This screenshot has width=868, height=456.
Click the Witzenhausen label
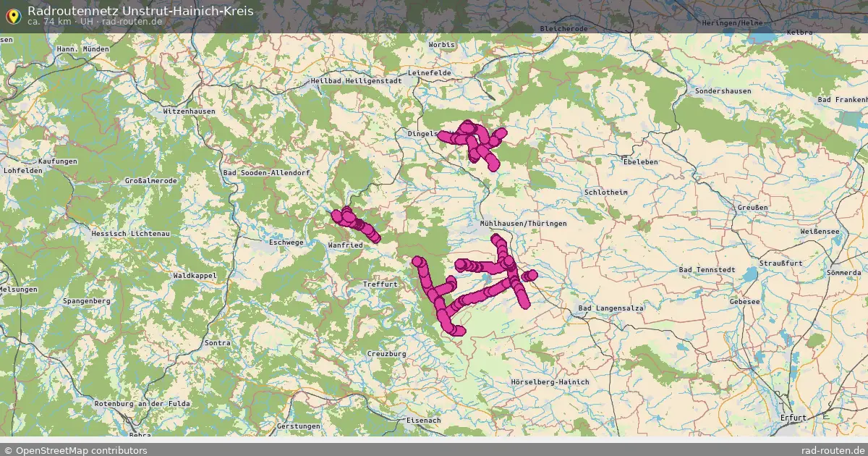[190, 111]
